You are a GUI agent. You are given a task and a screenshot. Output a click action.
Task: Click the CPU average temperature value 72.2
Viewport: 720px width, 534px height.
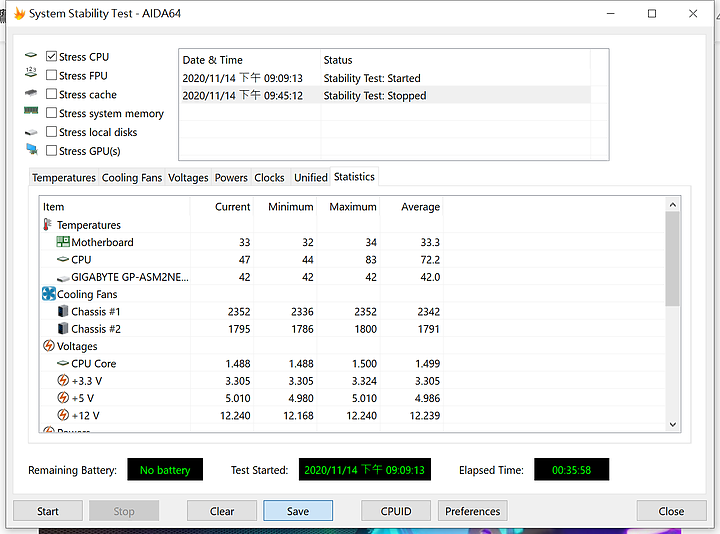click(430, 260)
